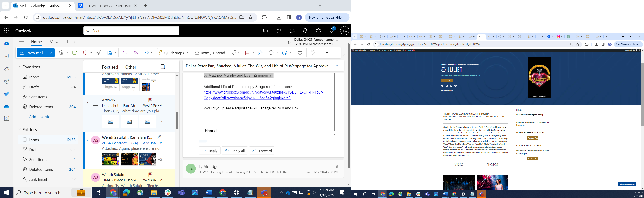Image resolution: width=644 pixels, height=198 pixels.
Task: Expand the Artwork conversation thread
Action: [87, 103]
